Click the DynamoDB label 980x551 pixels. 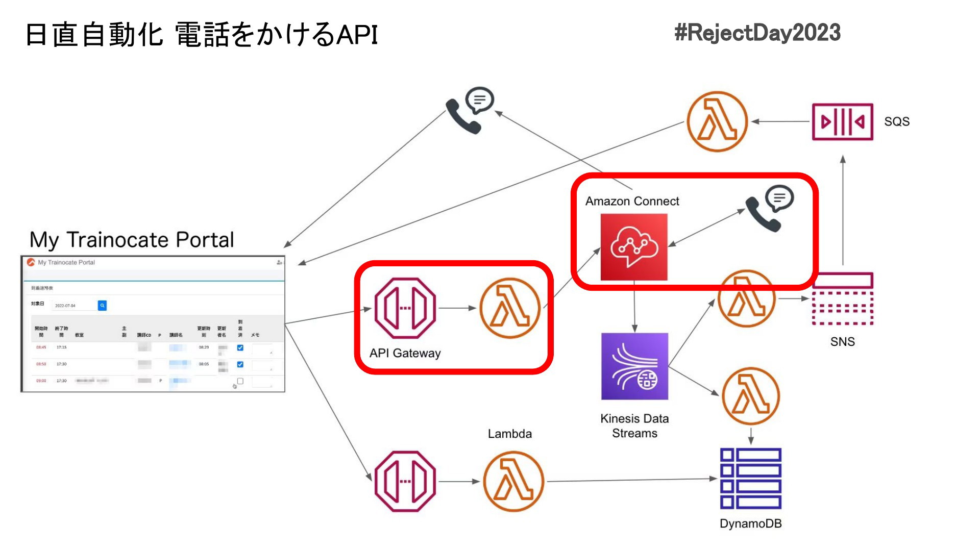[x=750, y=524]
